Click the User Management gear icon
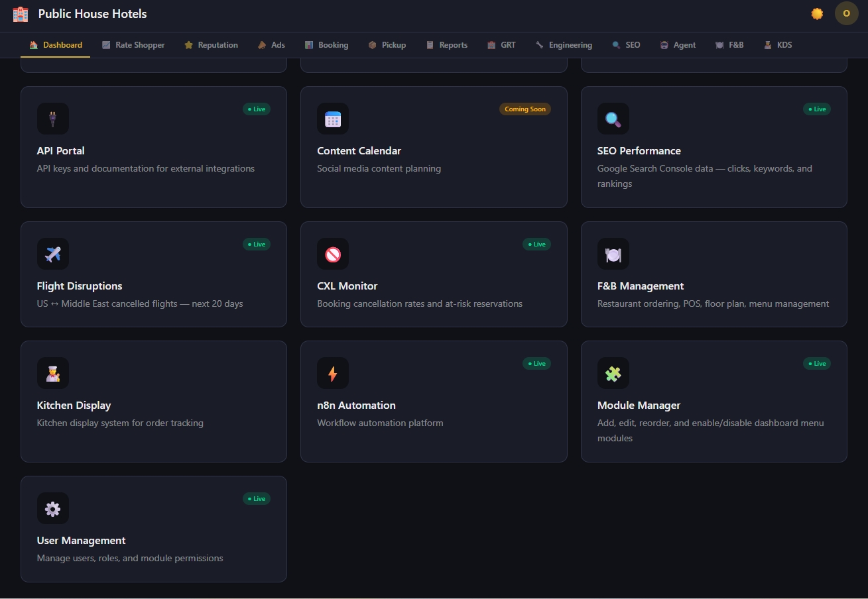Viewport: 868px width, 599px height. pyautogui.click(x=53, y=508)
